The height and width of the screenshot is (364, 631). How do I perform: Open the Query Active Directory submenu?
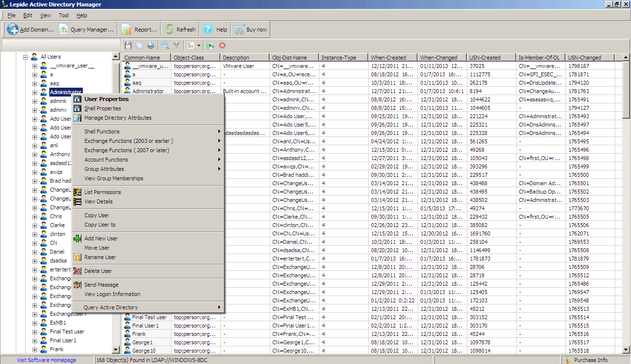[x=147, y=307]
